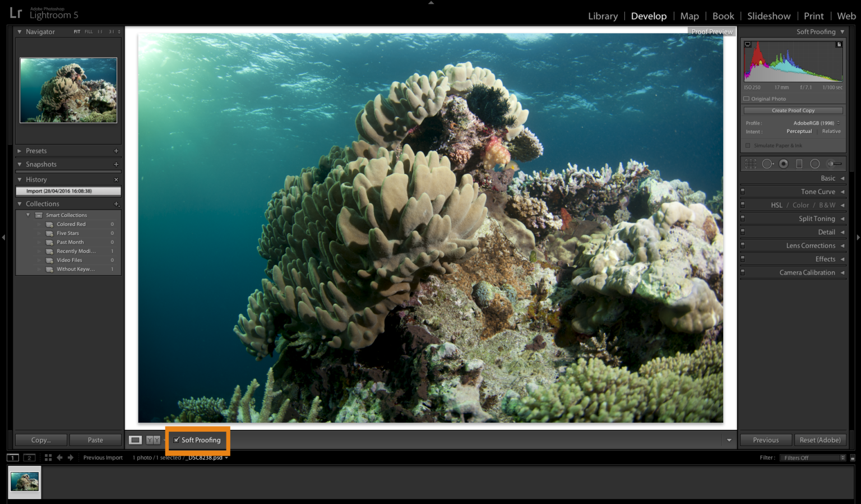Toggle the Soft Proofing checkbox

tap(177, 440)
